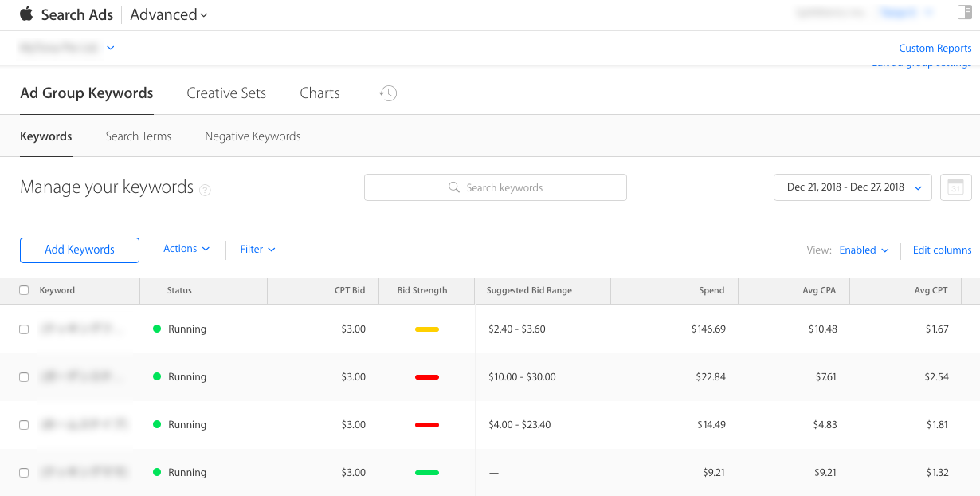Toggle the select-all Keyword header checkbox

(x=24, y=290)
